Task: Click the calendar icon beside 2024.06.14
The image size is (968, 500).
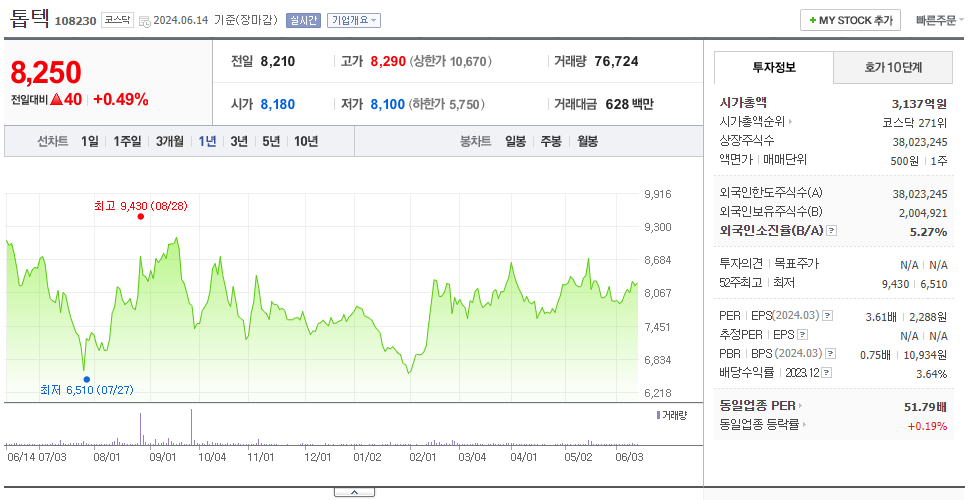Action: [144, 21]
